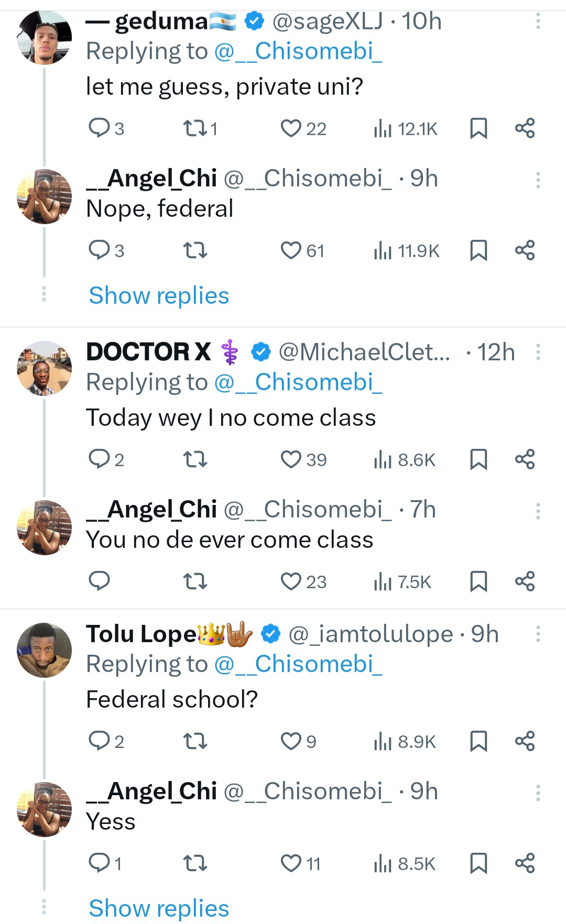The image size is (566, 924).
Task: Open more options on geduma's tweet
Action: click(538, 21)
